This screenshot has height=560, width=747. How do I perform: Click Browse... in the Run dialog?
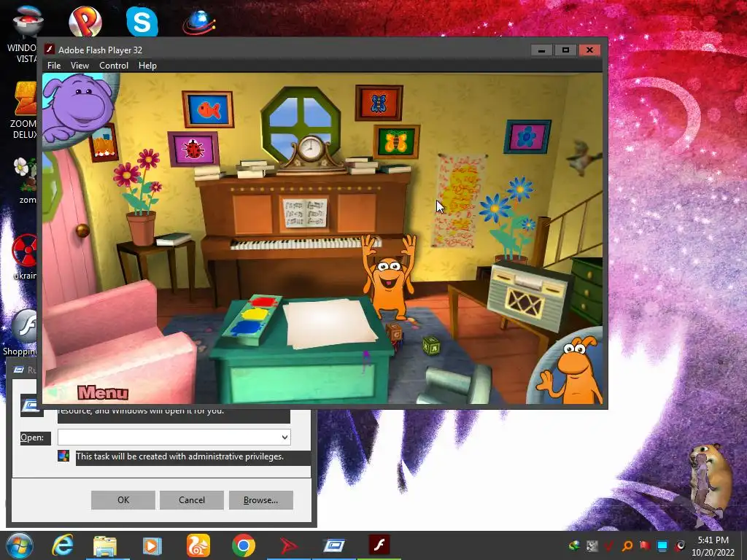coord(260,500)
